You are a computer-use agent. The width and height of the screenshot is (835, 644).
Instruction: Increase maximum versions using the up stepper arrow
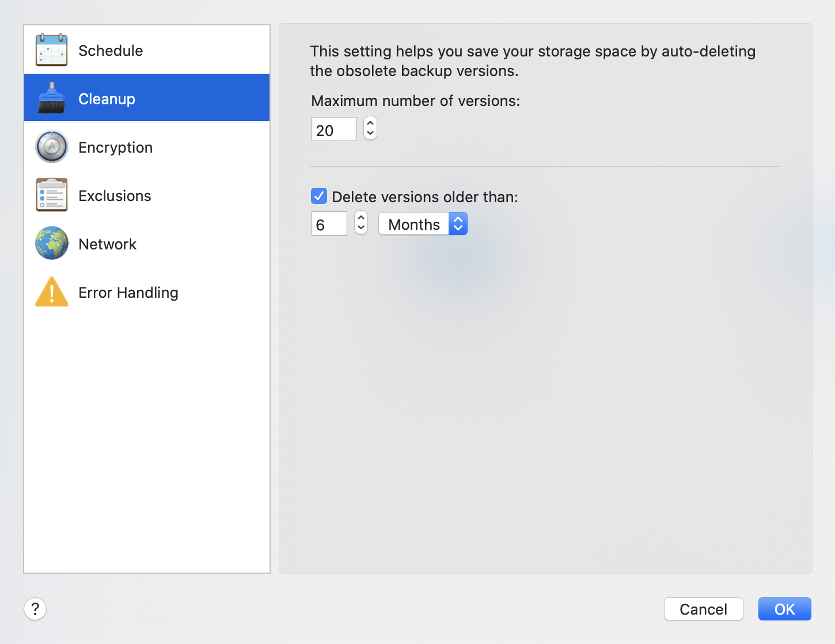coord(370,124)
